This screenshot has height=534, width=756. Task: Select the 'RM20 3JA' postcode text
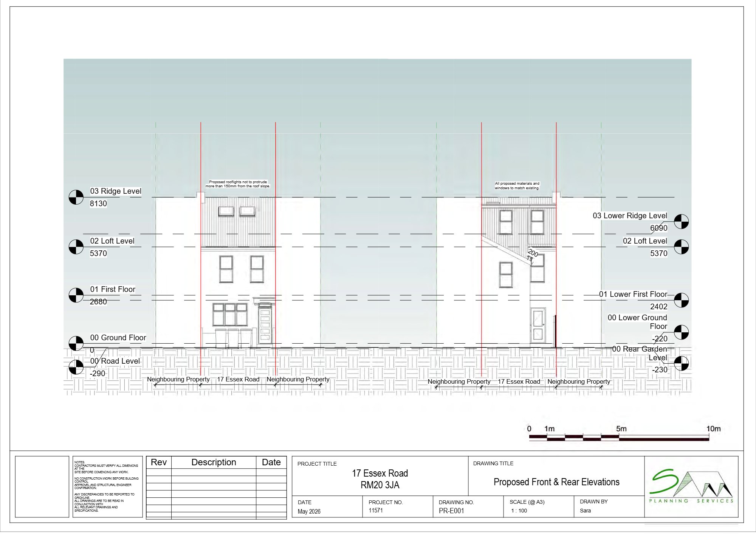[380, 485]
